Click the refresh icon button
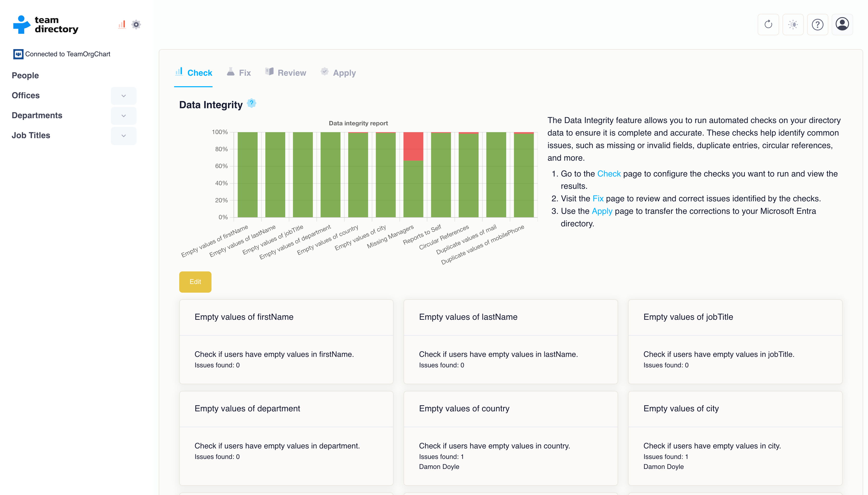868x495 pixels. (768, 25)
